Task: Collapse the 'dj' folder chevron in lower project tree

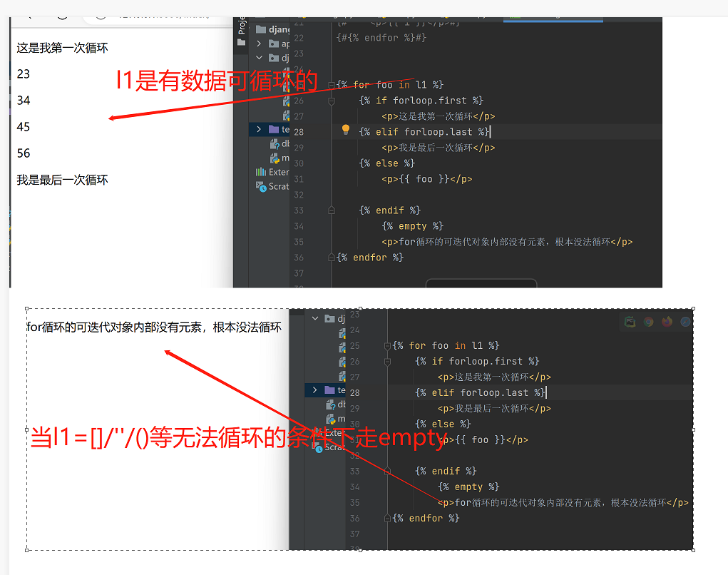Action: click(315, 318)
